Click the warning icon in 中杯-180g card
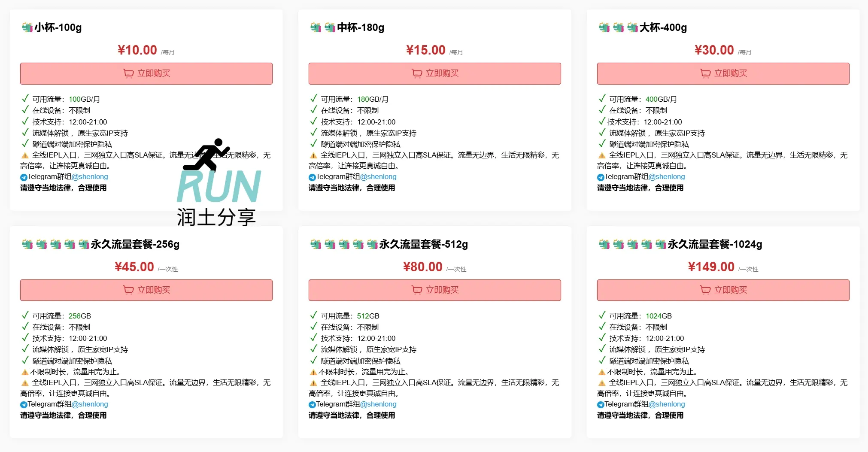Screen dimensions: 868x452 click(313, 155)
